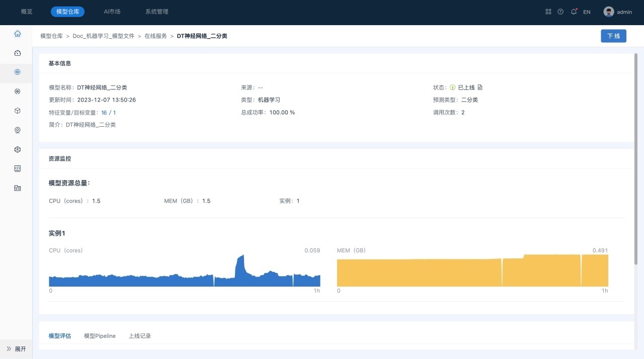The height and width of the screenshot is (359, 644).
Task: Click the help question mark icon
Action: (560, 12)
